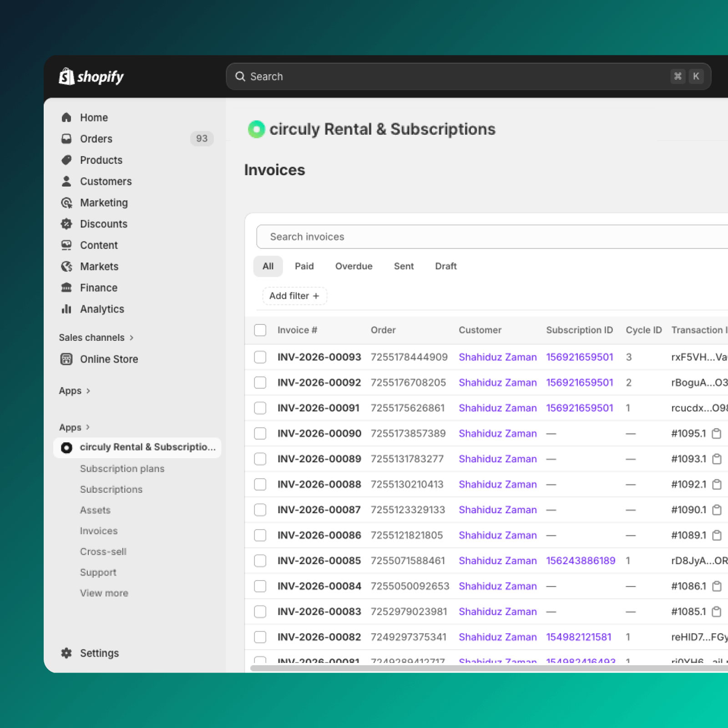
Task: Click the Online Store icon
Action: tap(66, 359)
